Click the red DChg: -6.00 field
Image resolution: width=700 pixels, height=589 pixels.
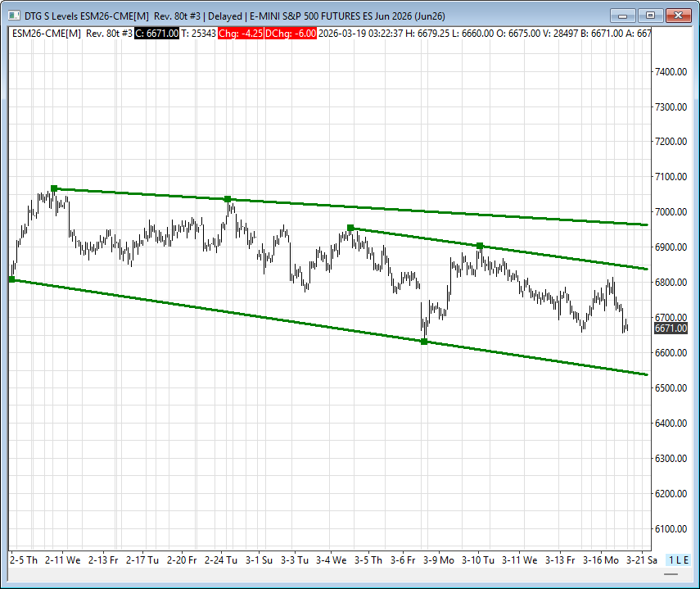tap(290, 33)
